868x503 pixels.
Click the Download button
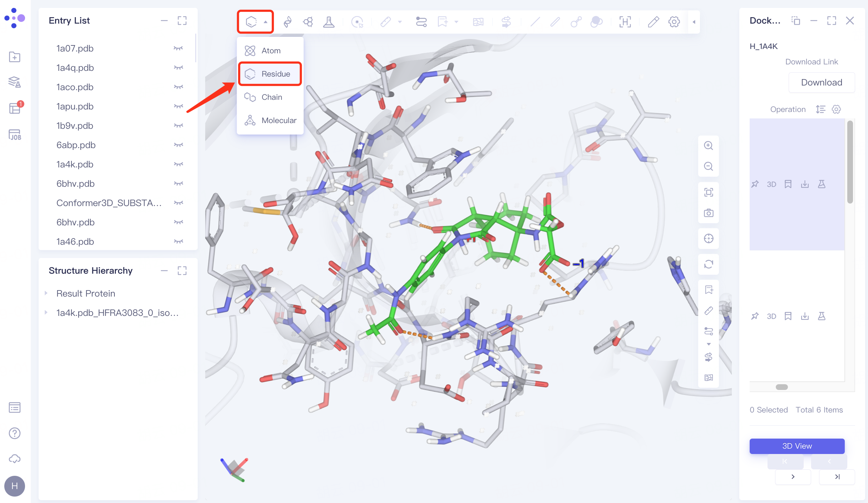point(821,83)
